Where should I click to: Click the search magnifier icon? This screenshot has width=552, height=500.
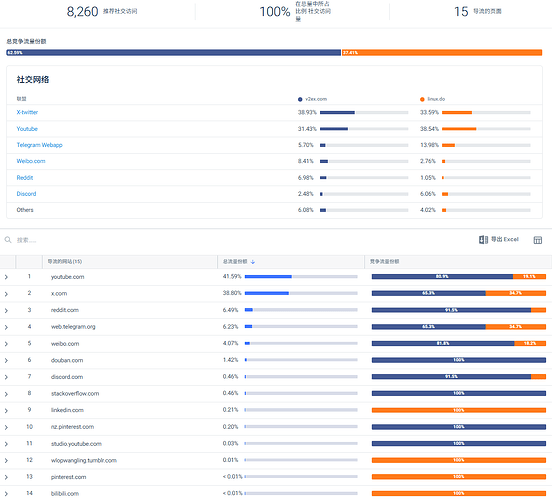[x=8, y=240]
